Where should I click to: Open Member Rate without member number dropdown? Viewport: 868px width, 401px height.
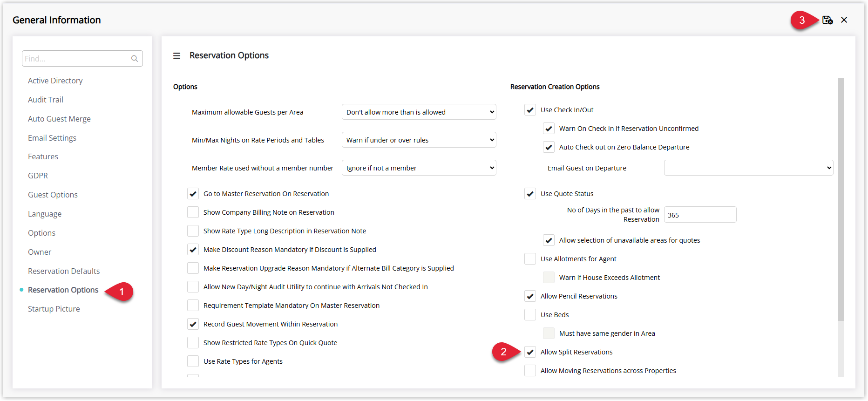419,168
